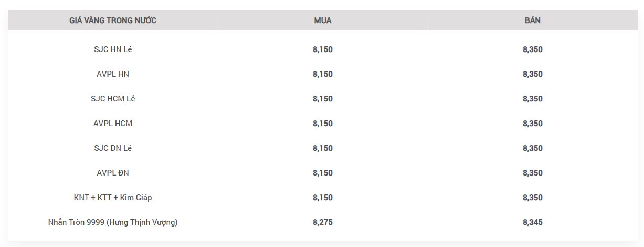Click AVPL ĐN sell price value
Image resolution: width=644 pixels, height=247 pixels.
pos(533,173)
